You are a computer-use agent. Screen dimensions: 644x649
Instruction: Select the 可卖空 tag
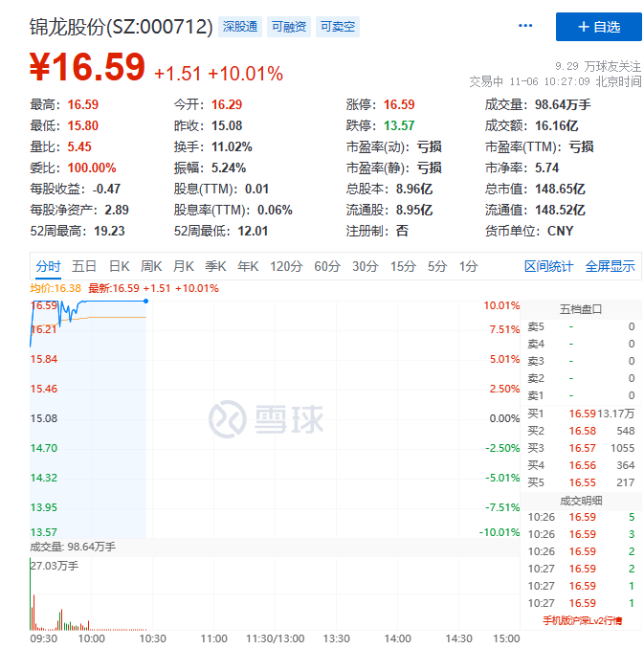(x=338, y=27)
